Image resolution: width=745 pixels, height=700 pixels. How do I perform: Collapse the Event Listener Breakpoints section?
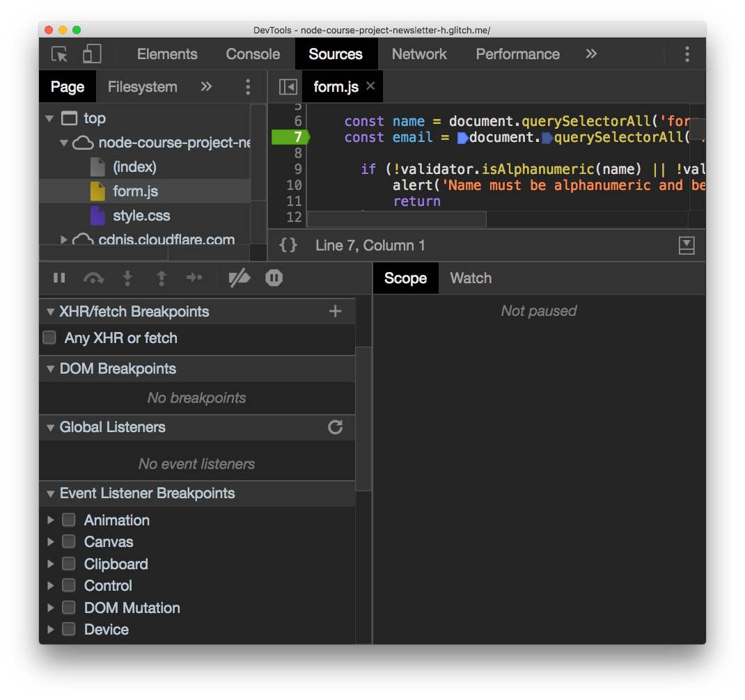pyautogui.click(x=49, y=493)
